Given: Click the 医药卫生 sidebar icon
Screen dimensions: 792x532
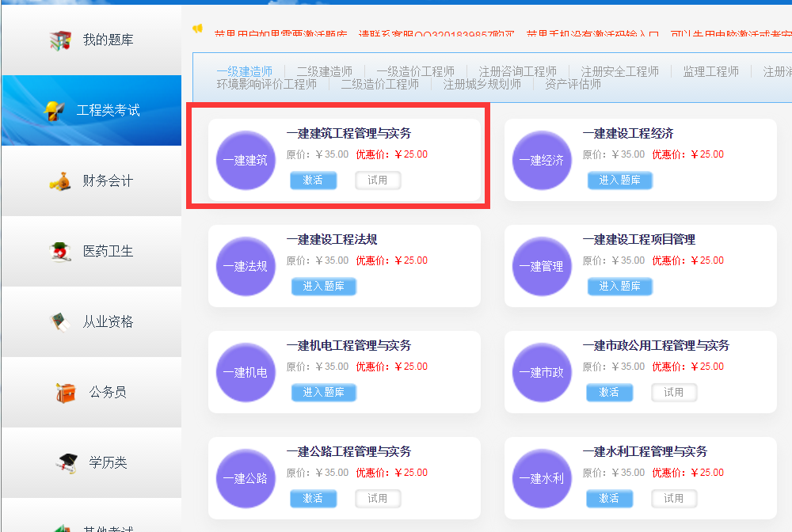Looking at the screenshot, I should (59, 252).
